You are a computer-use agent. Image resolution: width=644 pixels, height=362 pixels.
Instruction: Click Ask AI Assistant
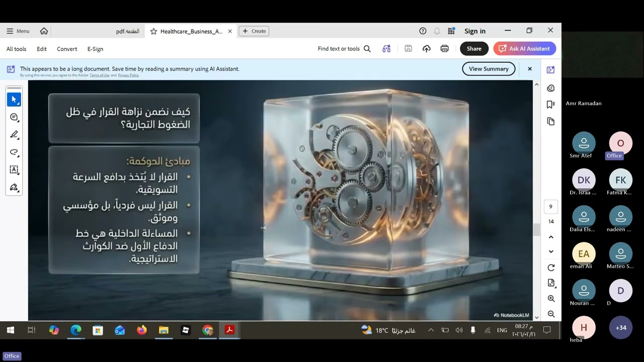tap(525, 49)
